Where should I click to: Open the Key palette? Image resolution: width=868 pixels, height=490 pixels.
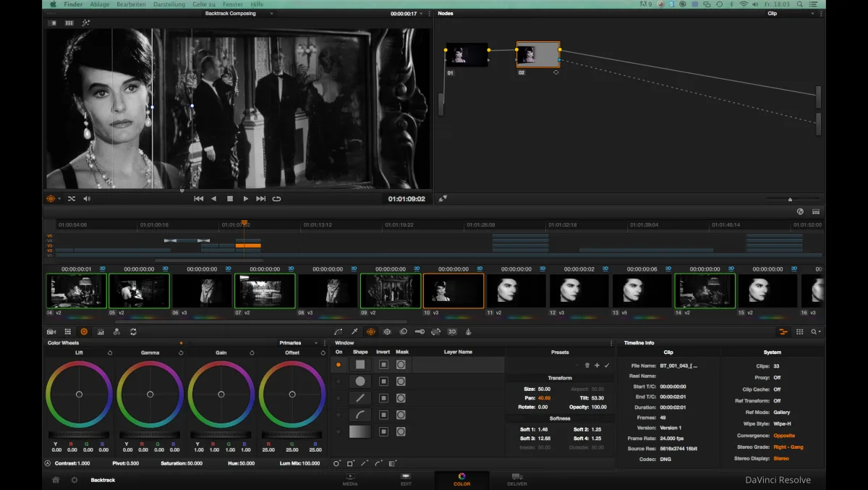coord(420,331)
